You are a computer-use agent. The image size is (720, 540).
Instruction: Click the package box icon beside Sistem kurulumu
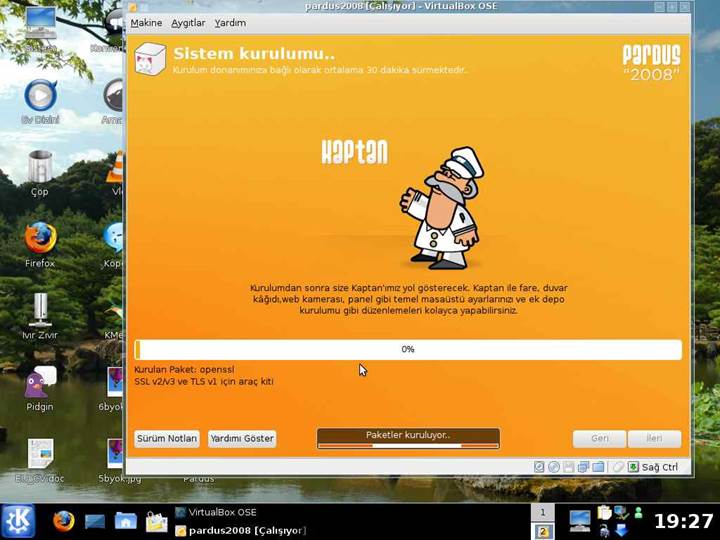(x=150, y=59)
